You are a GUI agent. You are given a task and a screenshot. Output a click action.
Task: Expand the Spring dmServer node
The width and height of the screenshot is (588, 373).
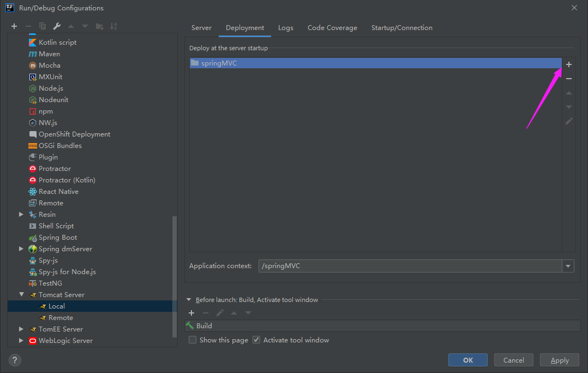click(21, 249)
